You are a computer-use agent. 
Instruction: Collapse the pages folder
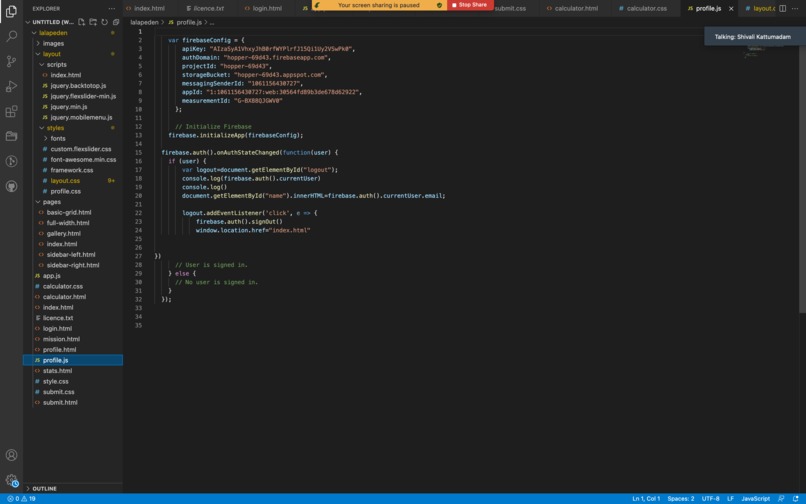(38, 202)
